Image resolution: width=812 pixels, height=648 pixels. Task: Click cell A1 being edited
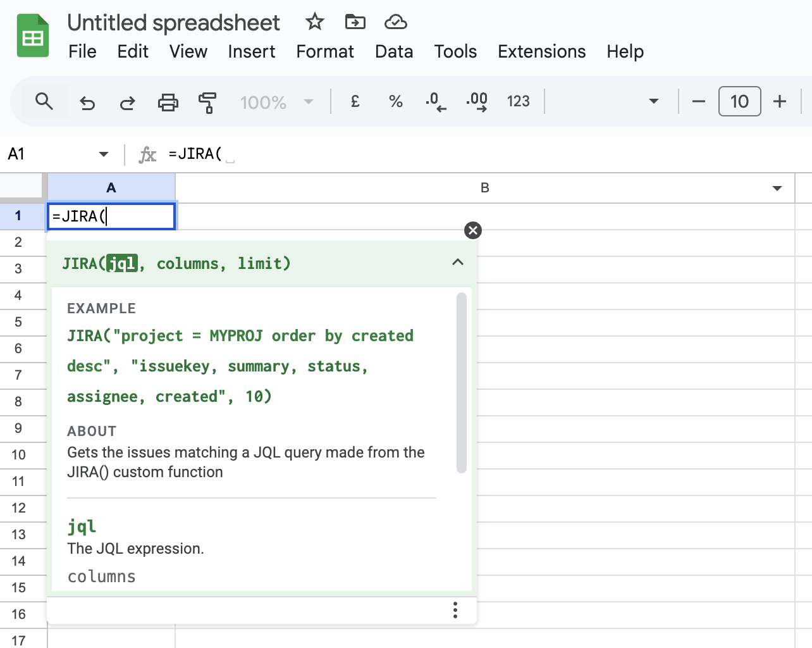pyautogui.click(x=111, y=216)
